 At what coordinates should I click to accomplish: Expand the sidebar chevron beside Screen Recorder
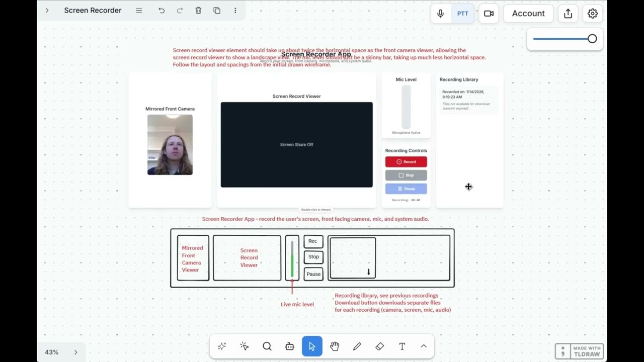tap(47, 10)
